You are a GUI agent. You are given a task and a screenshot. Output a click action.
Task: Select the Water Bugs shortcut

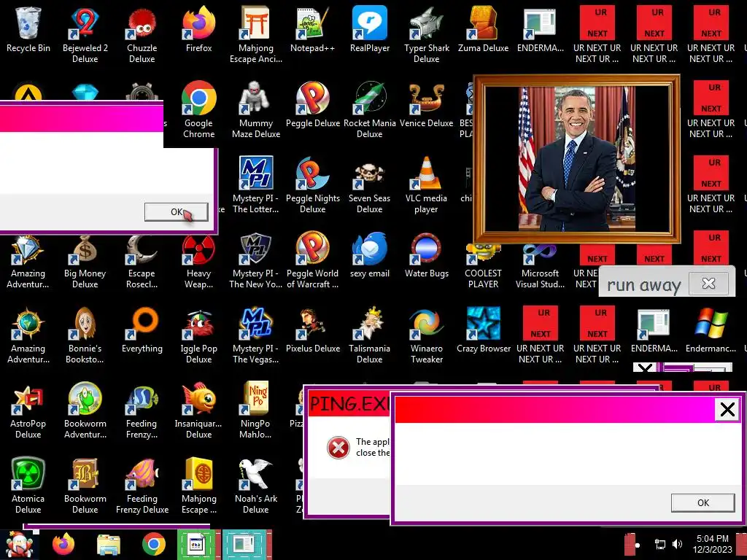(426, 256)
